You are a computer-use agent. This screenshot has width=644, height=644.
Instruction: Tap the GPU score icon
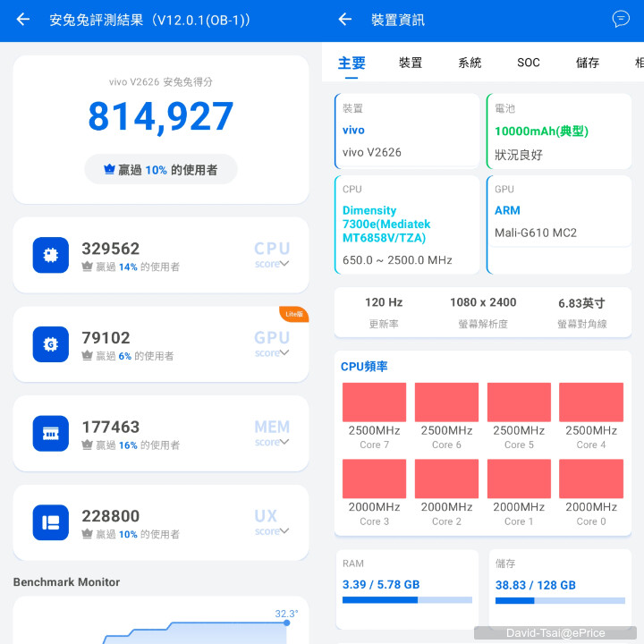tap(50, 344)
